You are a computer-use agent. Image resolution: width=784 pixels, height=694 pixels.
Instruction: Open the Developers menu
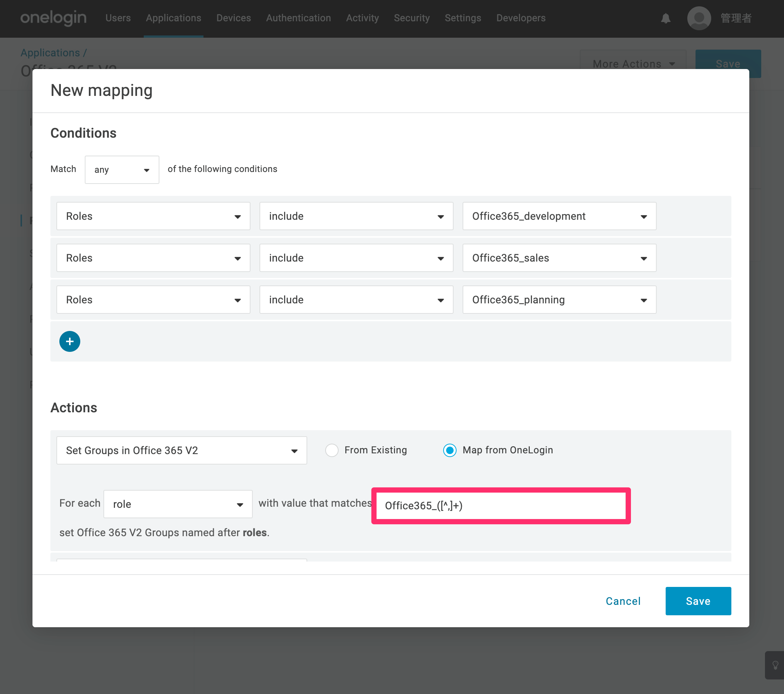[521, 18]
